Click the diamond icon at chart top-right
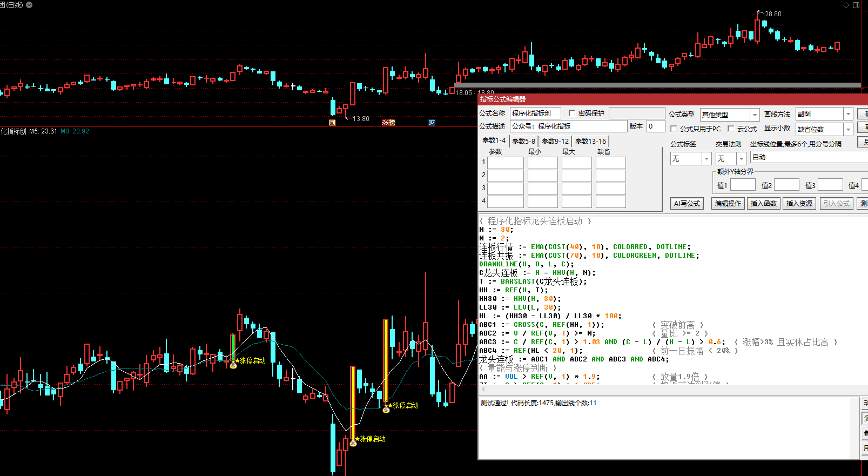 pyautogui.click(x=846, y=5)
